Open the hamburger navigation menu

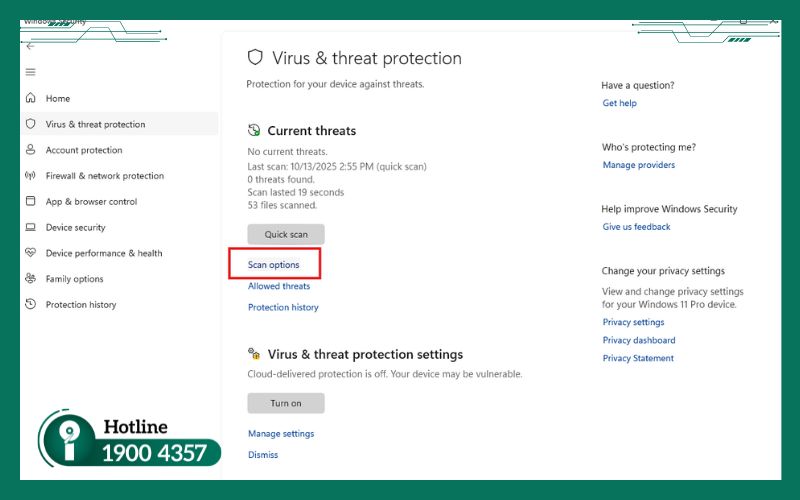click(x=30, y=72)
